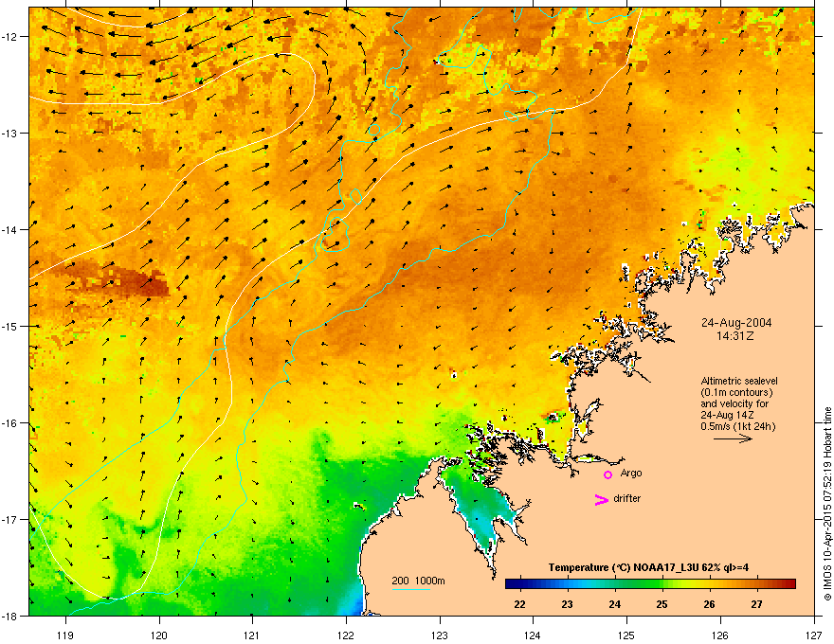Click the 25 tick label on color bar

662,604
